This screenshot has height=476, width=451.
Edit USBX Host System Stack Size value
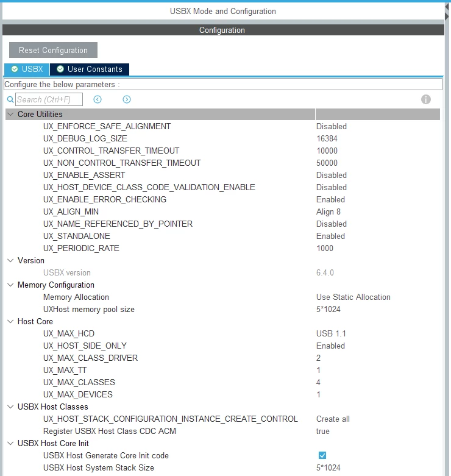328,467
